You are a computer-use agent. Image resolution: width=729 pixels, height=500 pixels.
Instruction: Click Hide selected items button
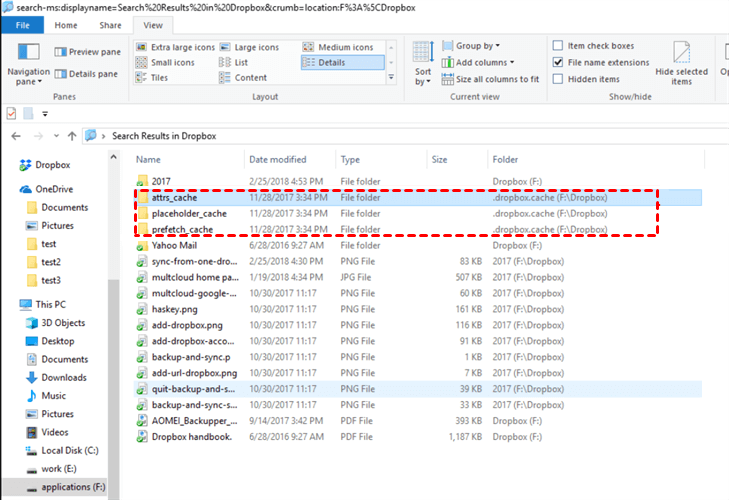coord(681,64)
